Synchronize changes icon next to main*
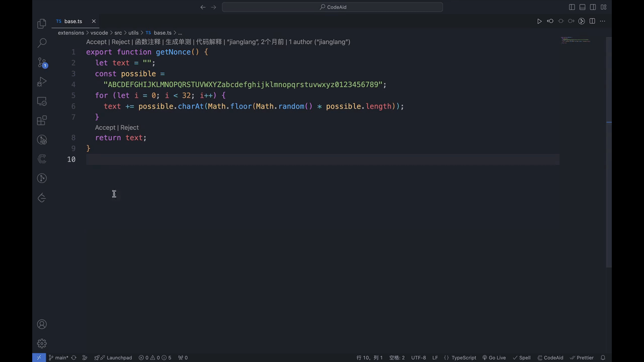This screenshot has width=644, height=362. (74, 357)
